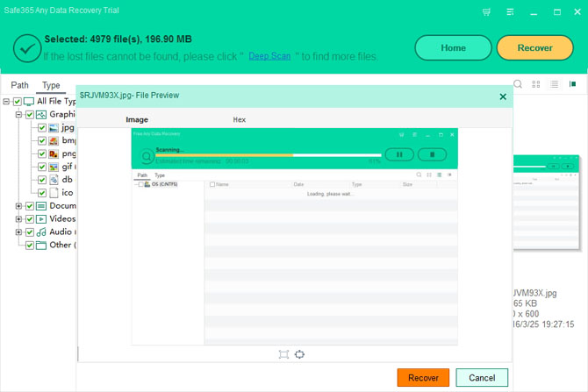Cancel the file preview dialog

482,377
